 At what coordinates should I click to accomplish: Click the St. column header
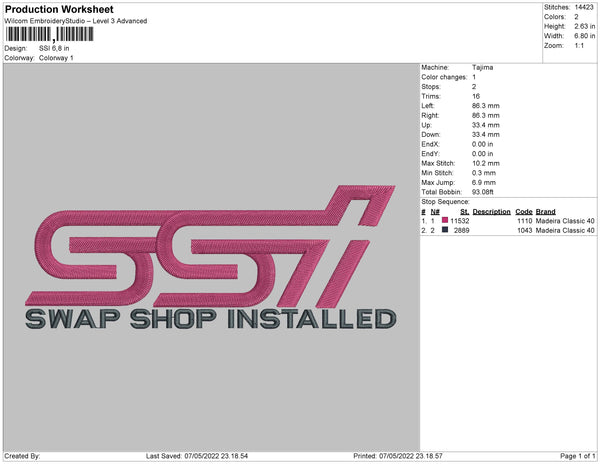click(464, 211)
